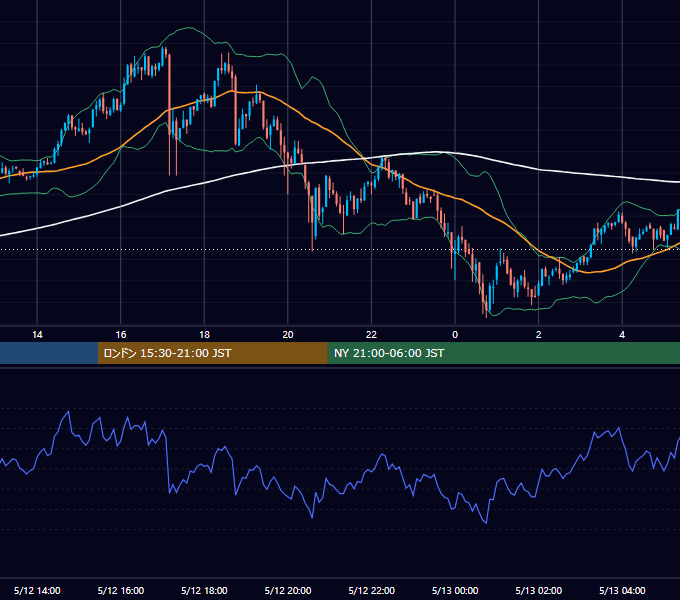Click the 22 hour label on price chart axis
680x600 pixels.
[x=371, y=335]
